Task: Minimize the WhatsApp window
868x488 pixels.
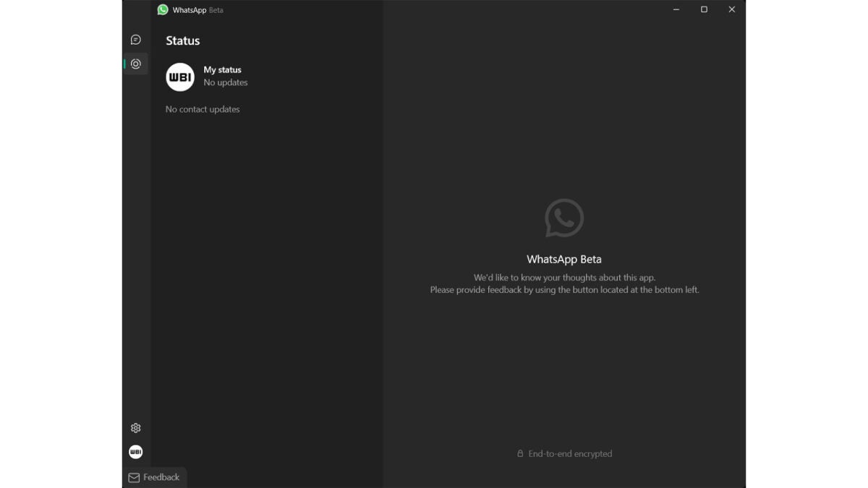Action: 676,9
